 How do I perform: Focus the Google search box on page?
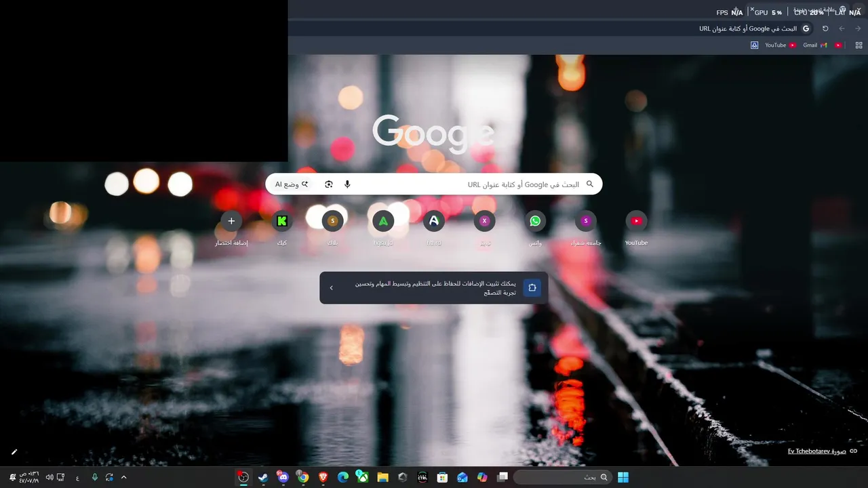point(434,184)
